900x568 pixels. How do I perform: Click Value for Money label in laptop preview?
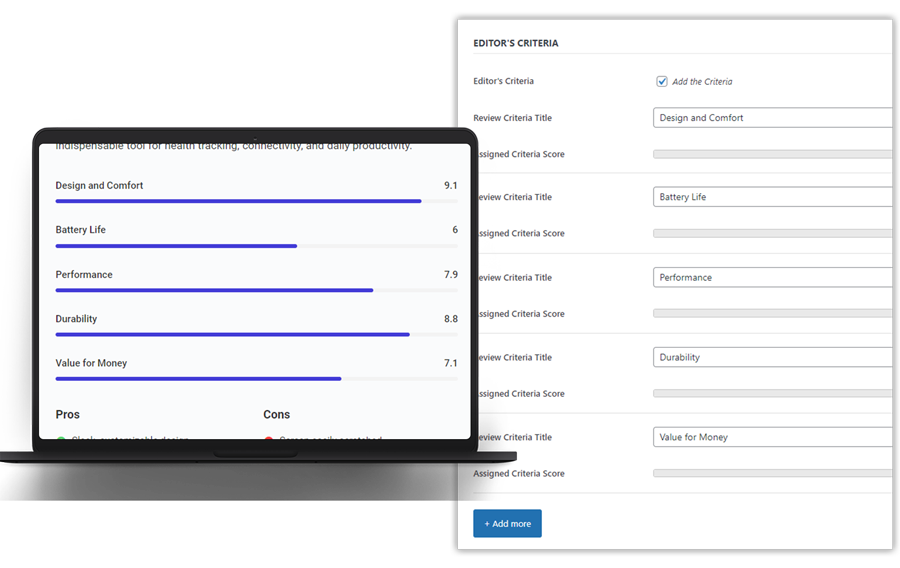[91, 363]
